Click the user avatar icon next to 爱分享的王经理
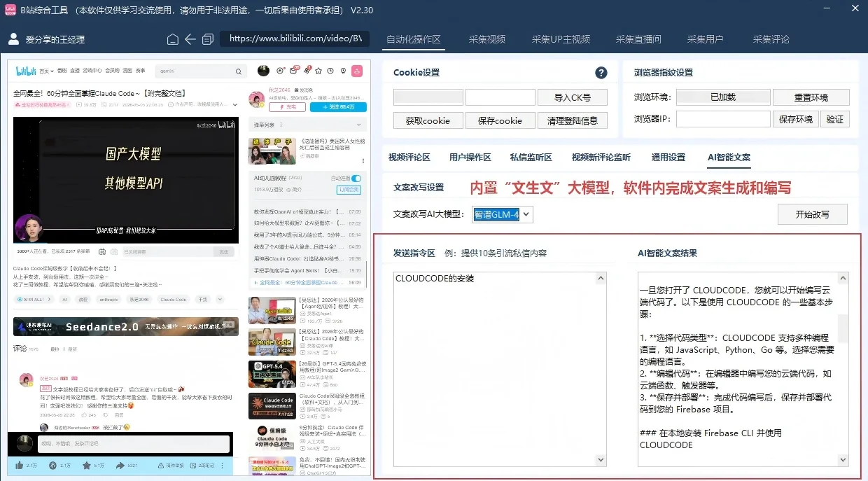This screenshot has width=868, height=481. click(13, 39)
